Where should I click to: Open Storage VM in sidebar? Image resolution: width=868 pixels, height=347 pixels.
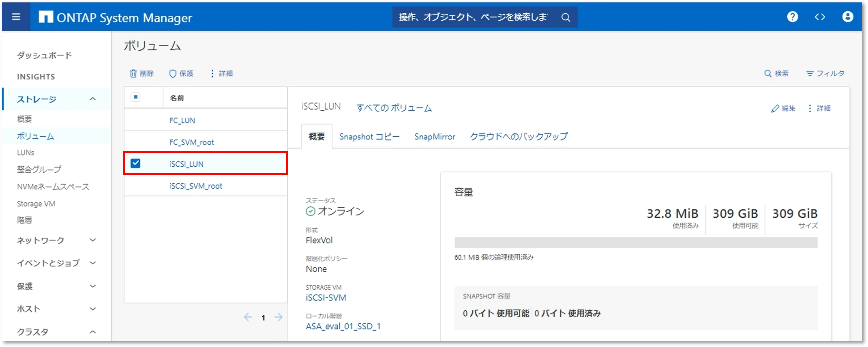click(36, 204)
